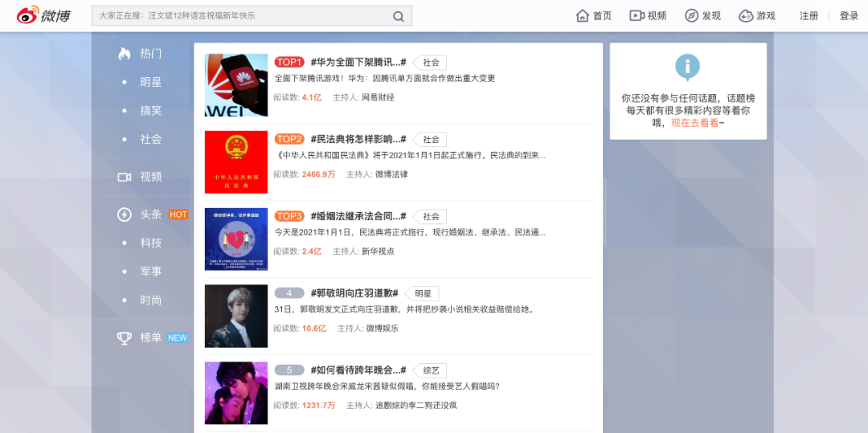Screen dimensions: 868x433
Task: Click the search magnifier icon
Action: point(398,16)
